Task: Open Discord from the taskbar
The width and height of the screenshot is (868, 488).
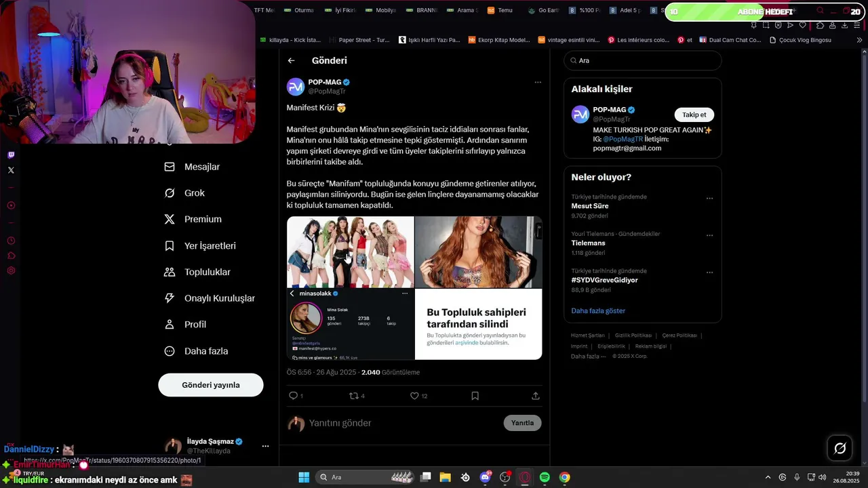Action: pyautogui.click(x=486, y=477)
